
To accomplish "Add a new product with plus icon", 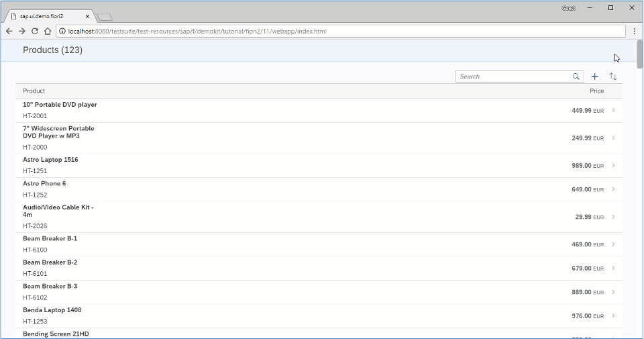I will 595,77.
